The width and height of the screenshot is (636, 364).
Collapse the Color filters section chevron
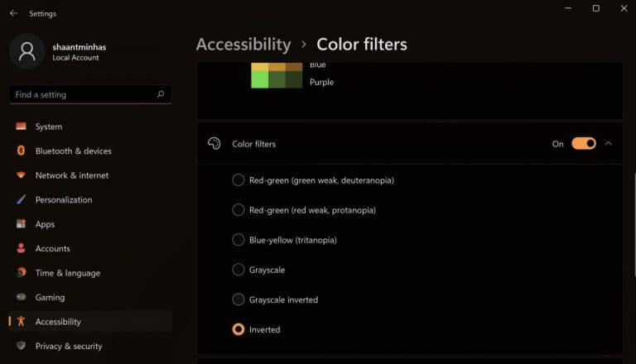coord(609,143)
